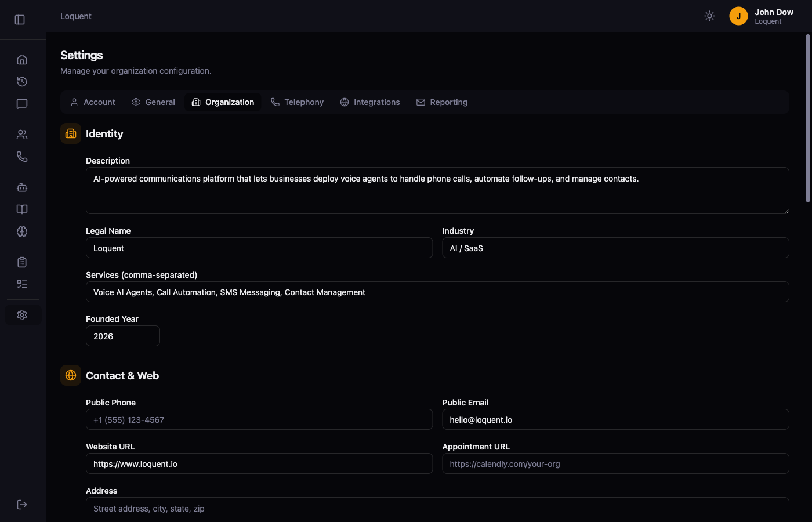View call History using the clock icon

click(x=21, y=81)
